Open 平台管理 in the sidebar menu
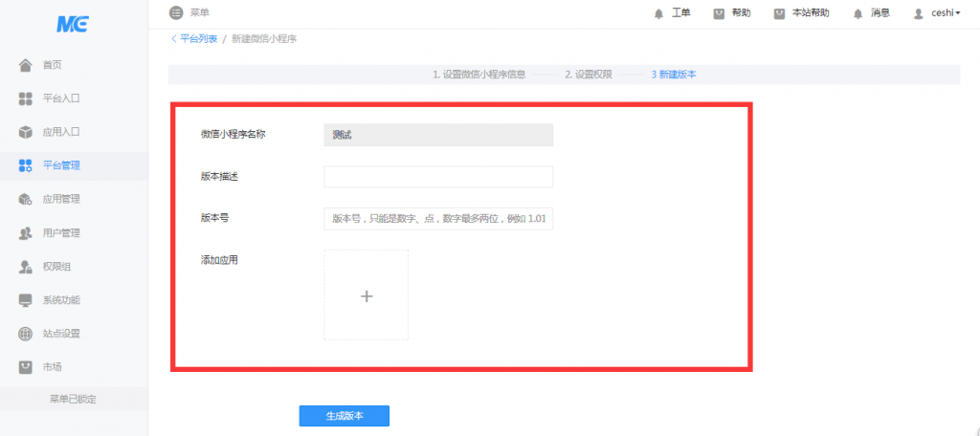980x436 pixels. point(61,165)
